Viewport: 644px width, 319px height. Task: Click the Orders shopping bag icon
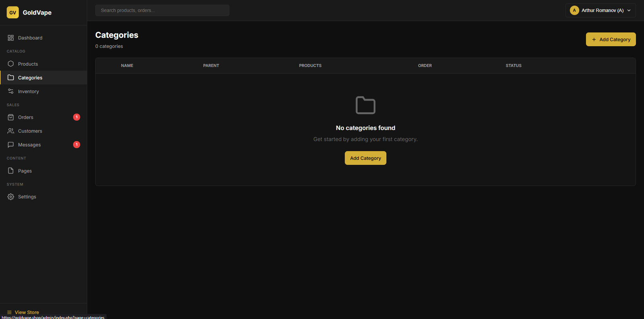[x=11, y=117]
